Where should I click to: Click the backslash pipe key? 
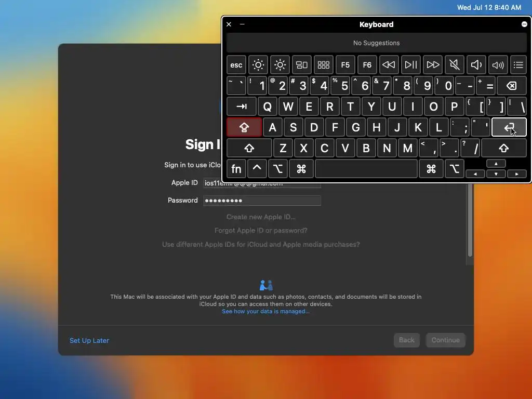(x=517, y=107)
